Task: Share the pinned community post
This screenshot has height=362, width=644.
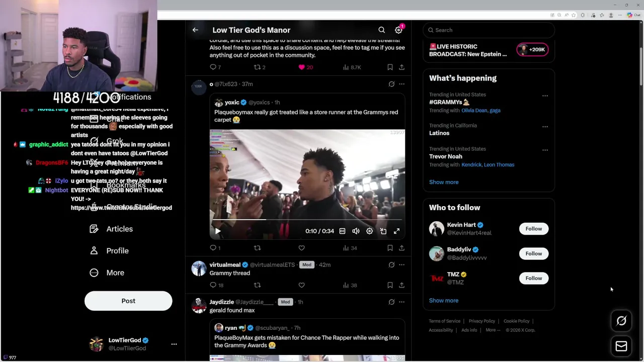Action: pos(401,67)
